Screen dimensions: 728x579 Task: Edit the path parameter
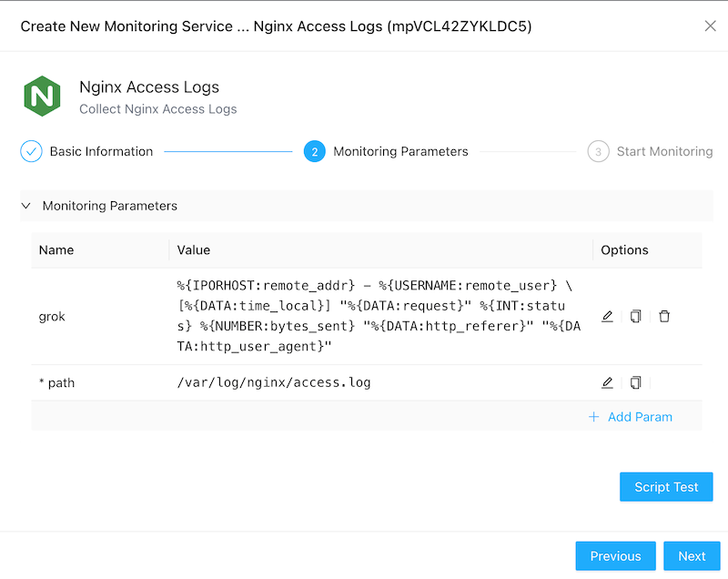[607, 383]
